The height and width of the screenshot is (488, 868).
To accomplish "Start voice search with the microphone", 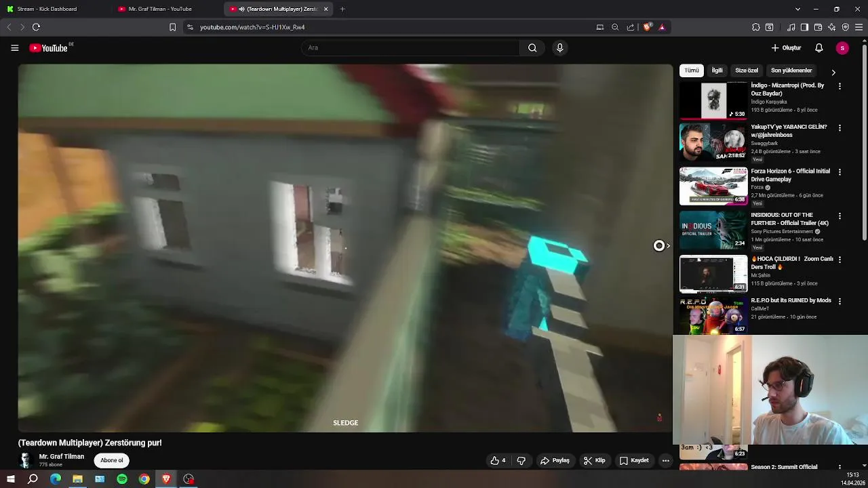I will tap(559, 47).
